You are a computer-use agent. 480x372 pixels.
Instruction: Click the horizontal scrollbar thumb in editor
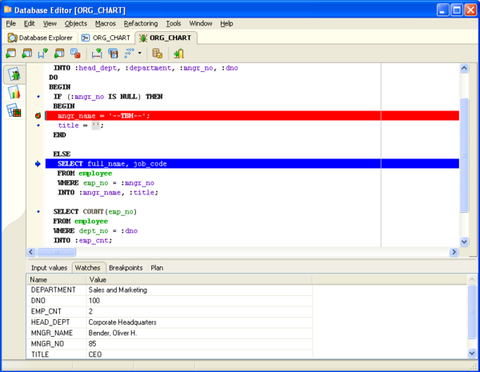56,252
